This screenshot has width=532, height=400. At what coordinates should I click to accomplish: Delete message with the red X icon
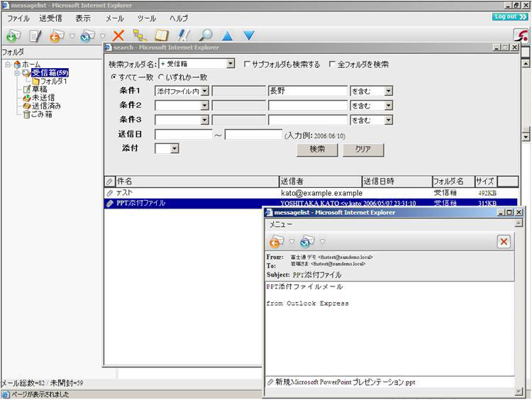point(118,35)
